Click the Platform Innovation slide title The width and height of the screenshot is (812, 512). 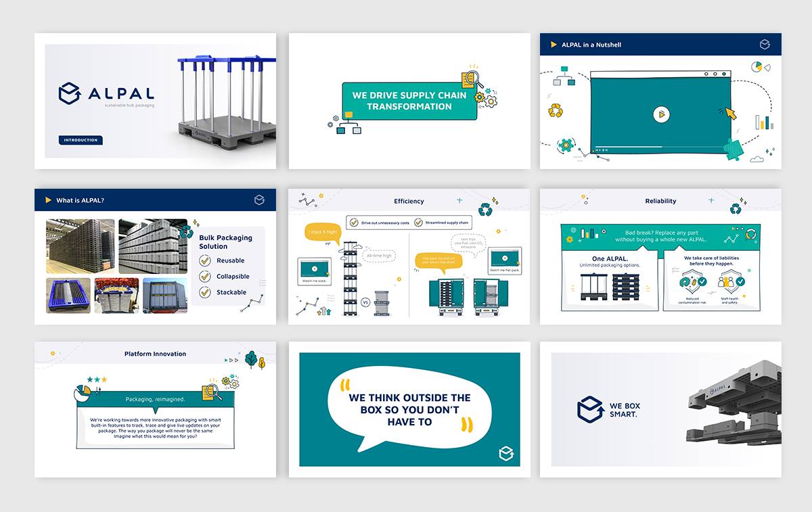(x=155, y=354)
